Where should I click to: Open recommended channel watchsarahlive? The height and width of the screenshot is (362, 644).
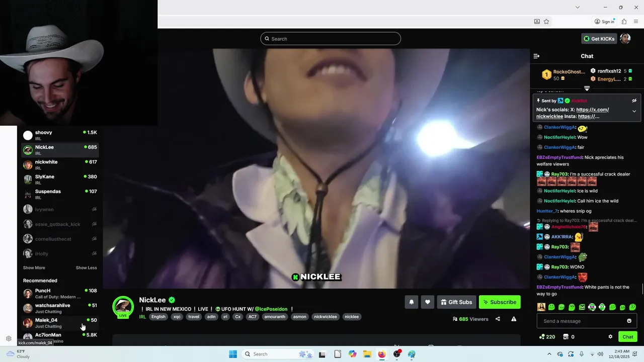(60, 308)
